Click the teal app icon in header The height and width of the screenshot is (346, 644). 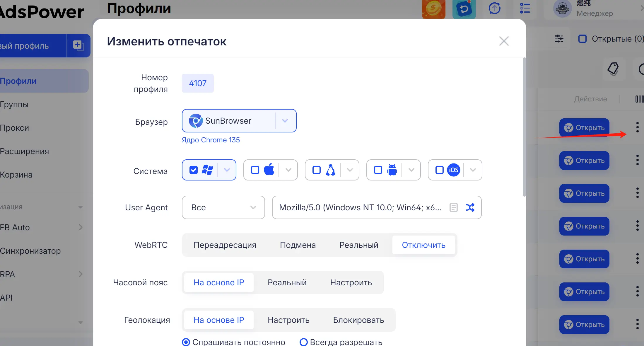[x=464, y=9]
